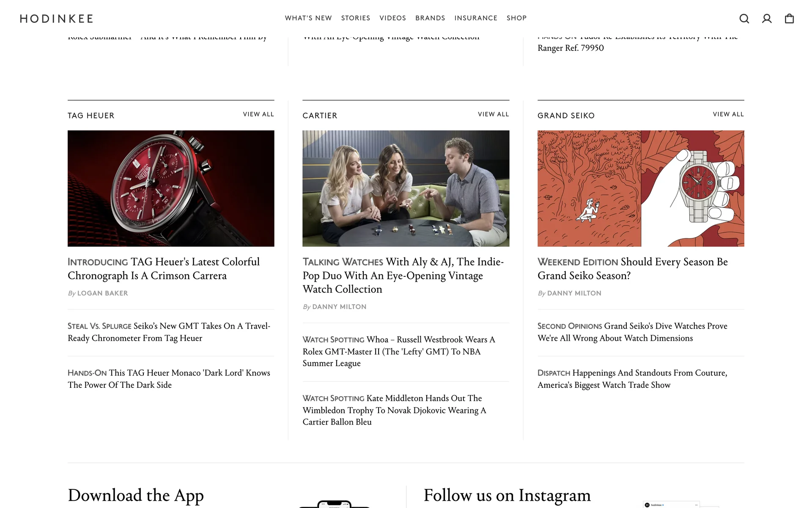Screen dimensions: 812x508
Task: Click the search magnifier icon
Action: coord(744,19)
